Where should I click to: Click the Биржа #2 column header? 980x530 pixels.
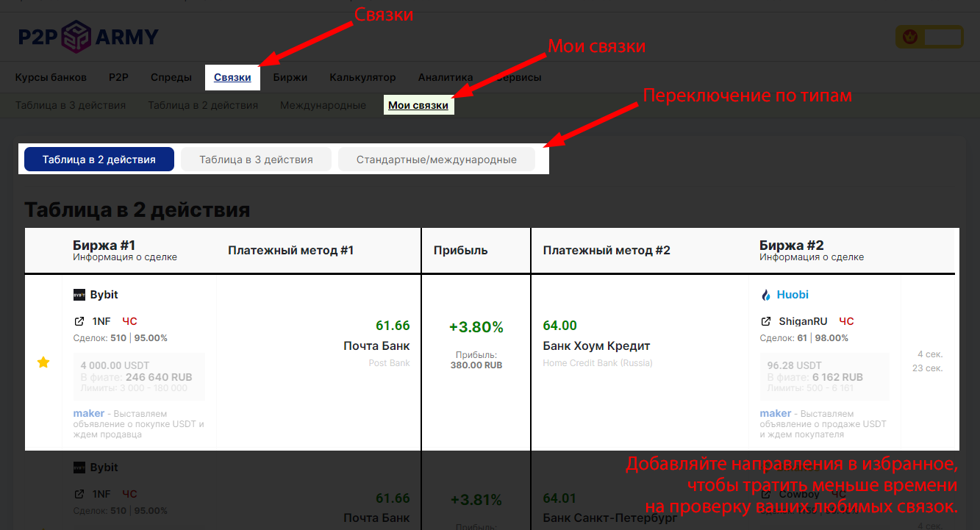792,246
